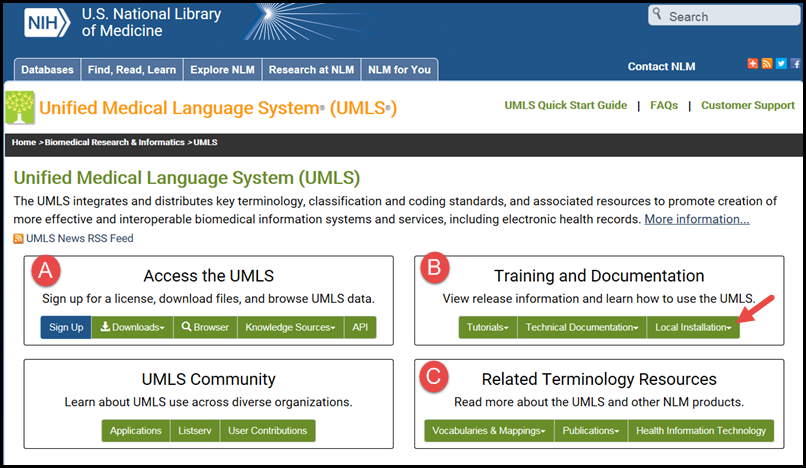Expand the Tutorials dropdown
Viewport: 806px width, 468px height.
487,328
